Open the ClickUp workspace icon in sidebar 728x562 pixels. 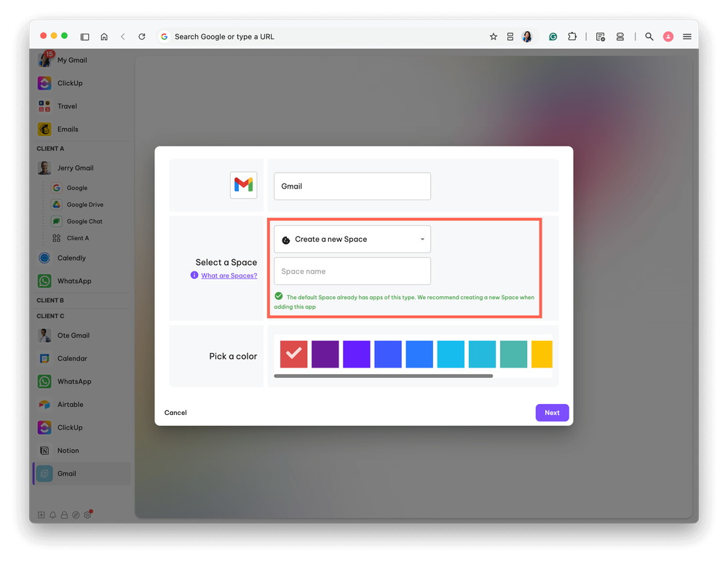coord(44,83)
